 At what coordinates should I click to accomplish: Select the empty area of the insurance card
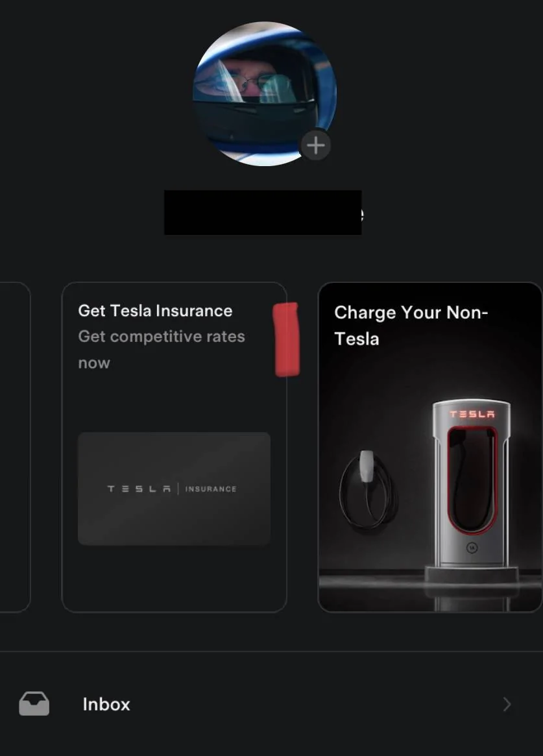[174, 579]
